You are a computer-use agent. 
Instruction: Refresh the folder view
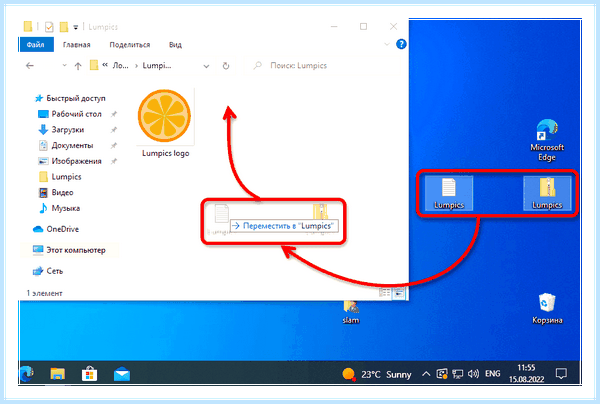pyautogui.click(x=226, y=66)
